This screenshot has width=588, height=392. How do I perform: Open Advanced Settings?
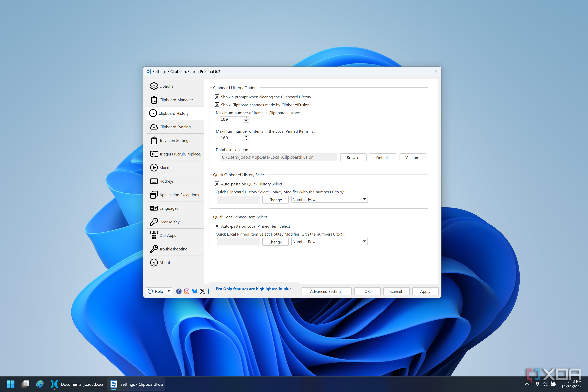tap(326, 291)
